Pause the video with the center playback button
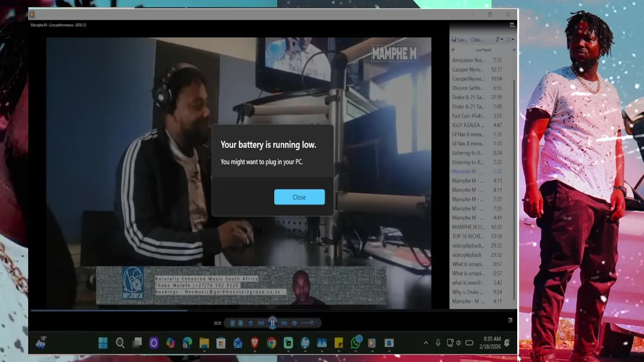Image resolution: width=644 pixels, height=362 pixels. [272, 323]
